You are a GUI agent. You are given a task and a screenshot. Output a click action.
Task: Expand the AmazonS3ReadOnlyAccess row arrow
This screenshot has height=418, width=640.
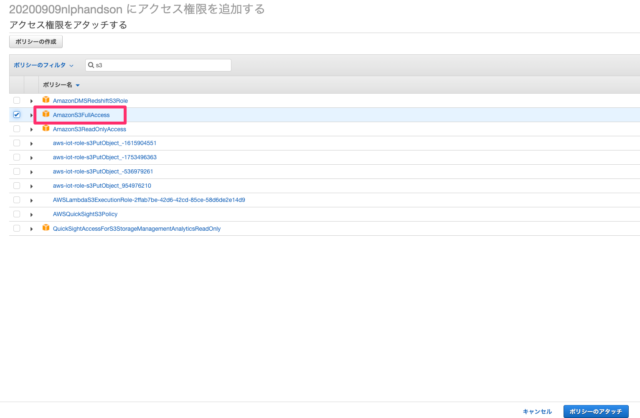point(31,129)
